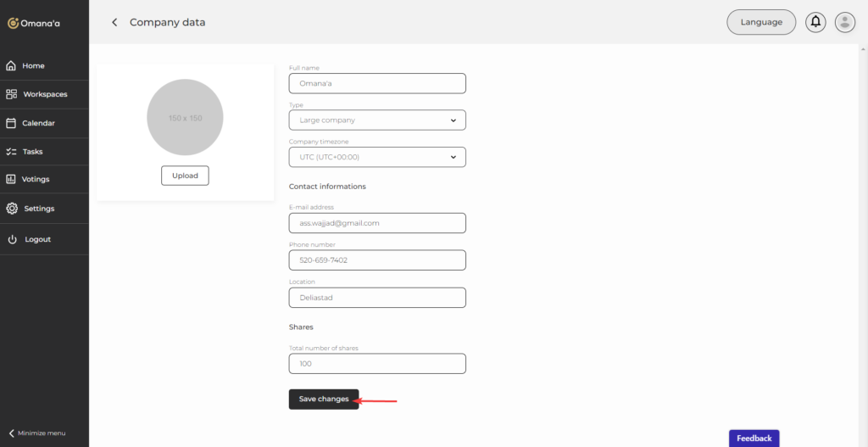Open the Language selector button
The width and height of the screenshot is (868, 447).
pyautogui.click(x=761, y=22)
